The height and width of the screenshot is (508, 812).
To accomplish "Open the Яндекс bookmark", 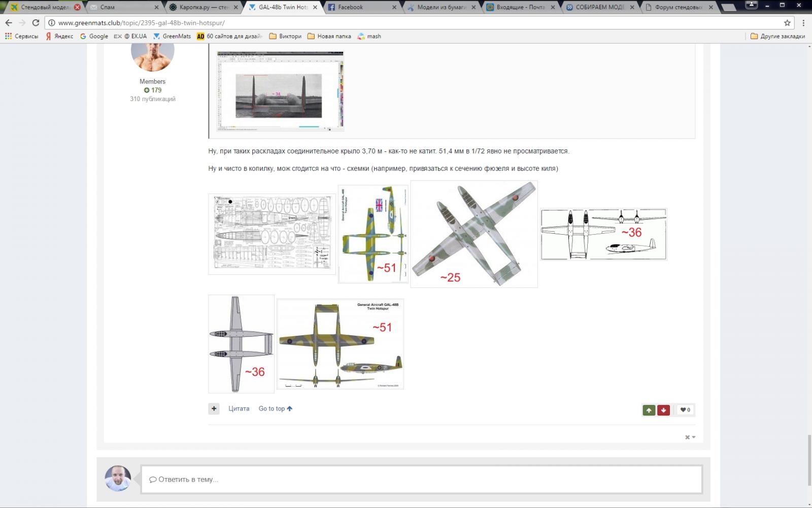I will (x=59, y=36).
